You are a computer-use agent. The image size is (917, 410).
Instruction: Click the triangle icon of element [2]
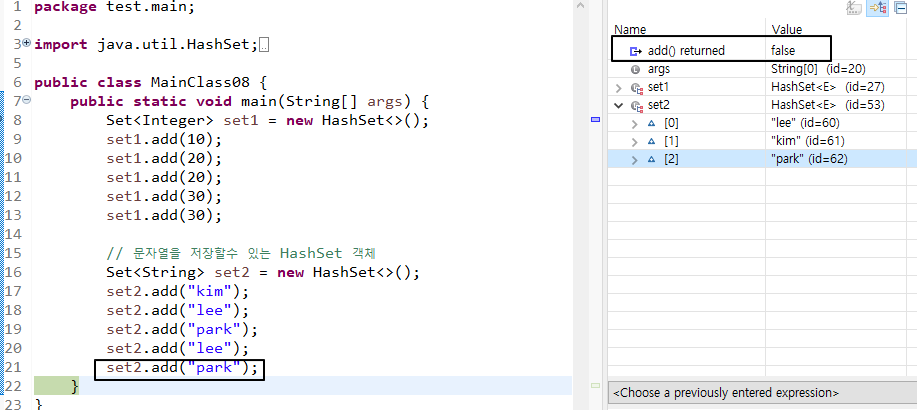click(651, 159)
